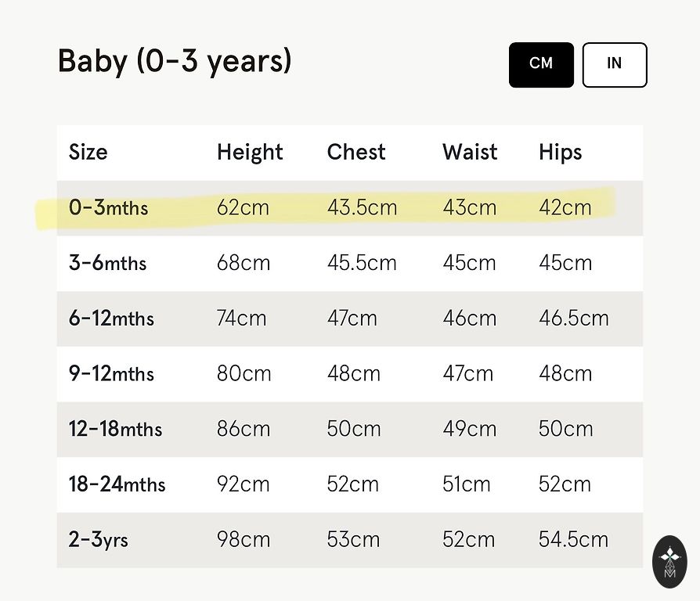This screenshot has height=601, width=700.
Task: Switch units to CM
Action: click(541, 64)
